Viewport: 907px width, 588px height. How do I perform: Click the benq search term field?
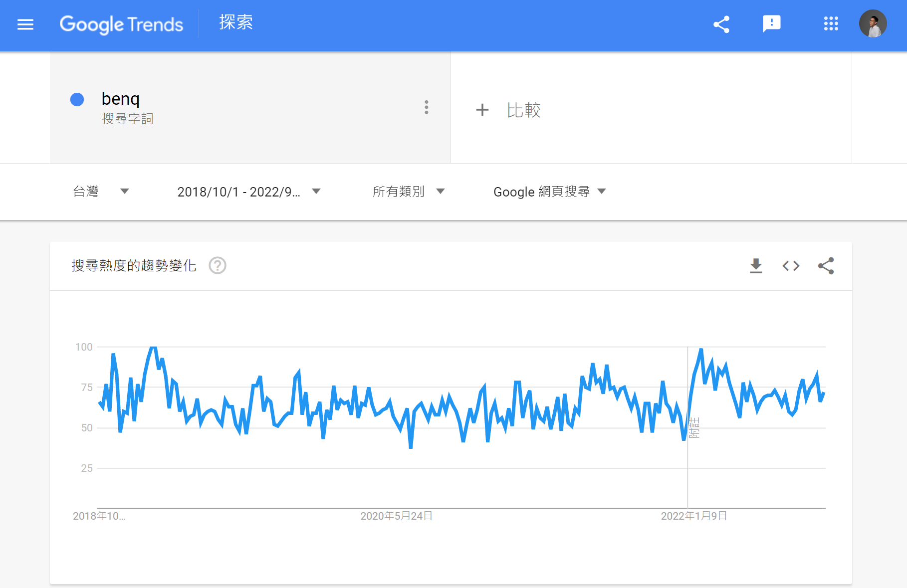[121, 99]
